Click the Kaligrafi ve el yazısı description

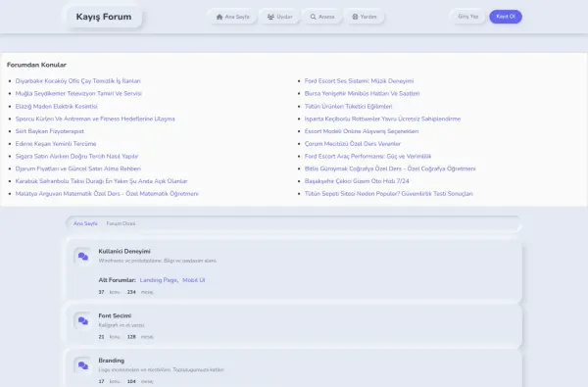122,325
